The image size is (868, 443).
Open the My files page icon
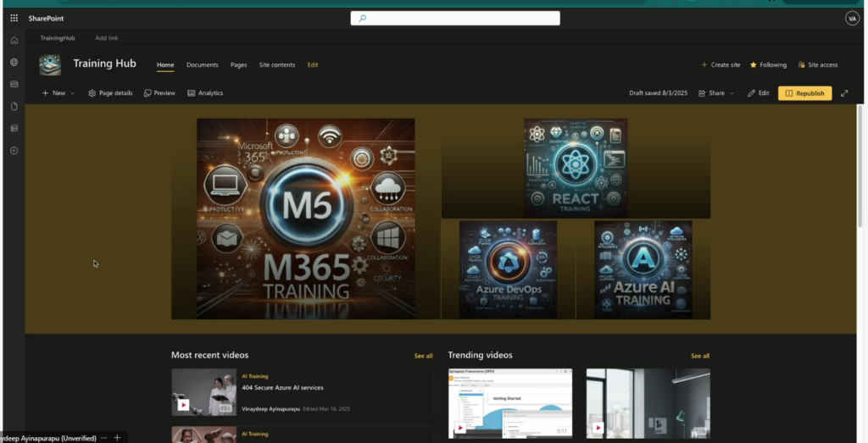[14, 106]
